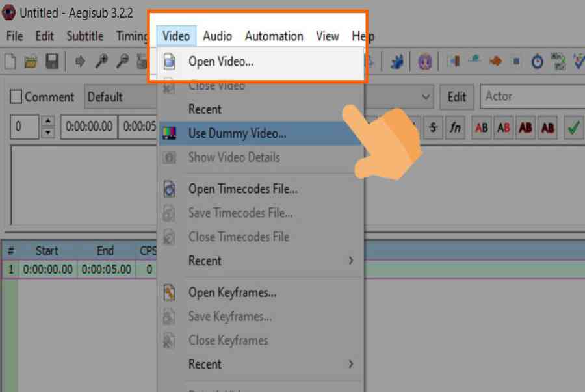Set shadow colour with the fourth AB button
This screenshot has width=585, height=392.
pos(547,128)
